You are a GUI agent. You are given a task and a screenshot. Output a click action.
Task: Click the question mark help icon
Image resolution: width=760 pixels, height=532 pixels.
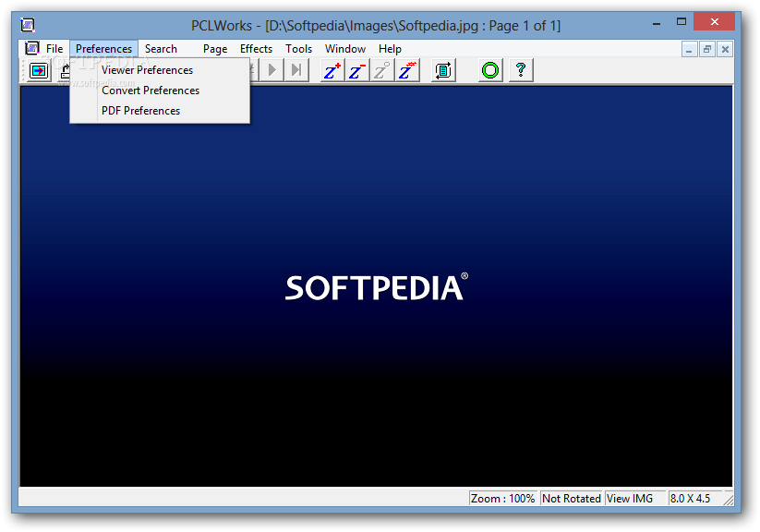(521, 71)
